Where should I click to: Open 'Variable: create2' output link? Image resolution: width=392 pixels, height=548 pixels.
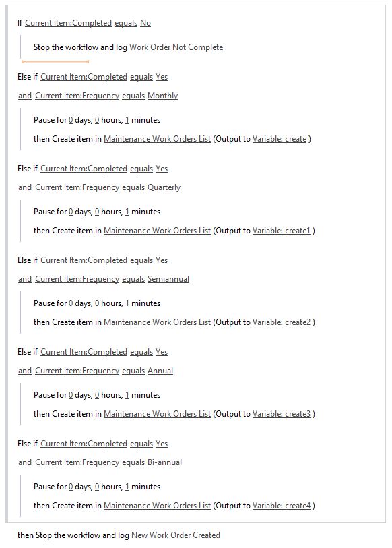[x=282, y=322]
